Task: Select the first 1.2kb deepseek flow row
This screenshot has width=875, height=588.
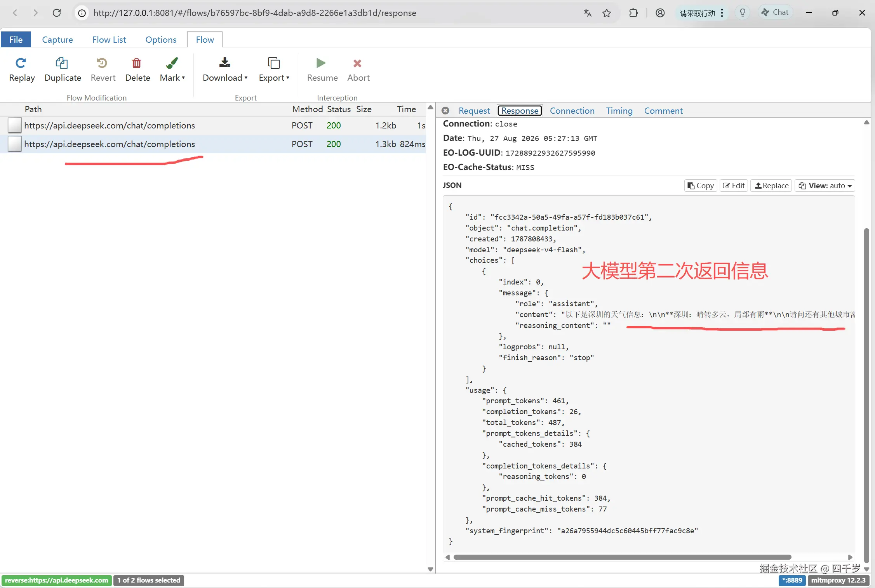Action: pyautogui.click(x=213, y=125)
